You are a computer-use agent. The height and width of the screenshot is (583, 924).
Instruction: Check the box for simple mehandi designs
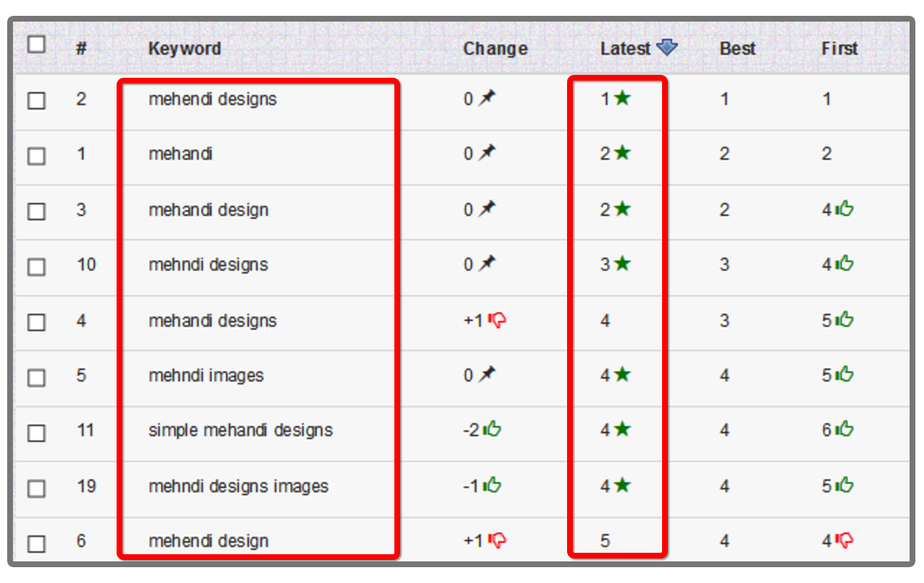(x=36, y=433)
